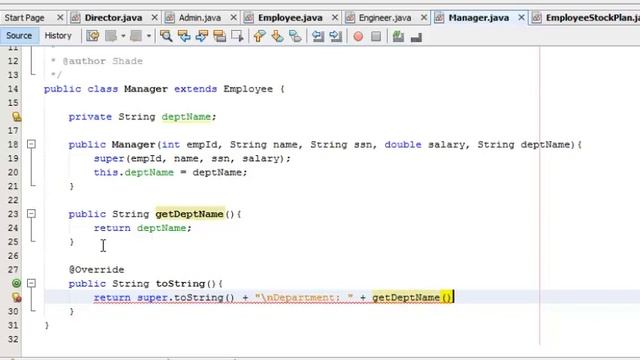Close the Manager.java tab

(x=521, y=18)
